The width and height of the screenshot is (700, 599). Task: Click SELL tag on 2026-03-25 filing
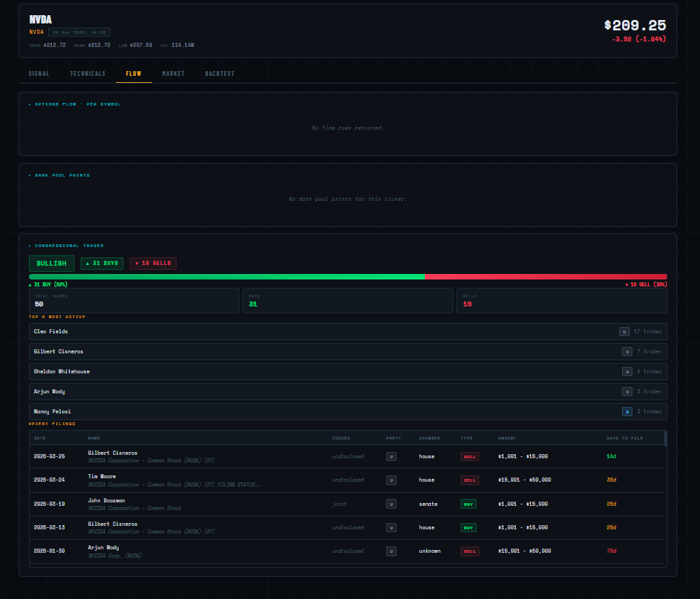pyautogui.click(x=470, y=457)
